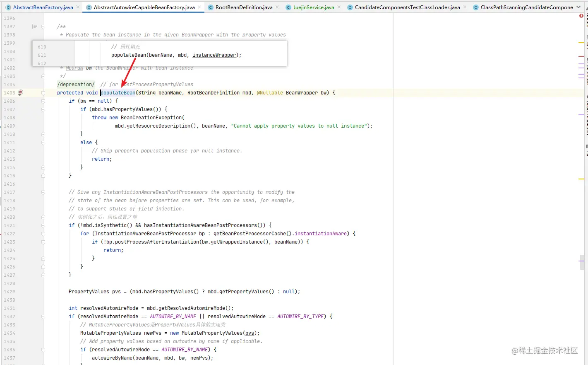The width and height of the screenshot is (588, 365).
Task: Open the RootBeanDefinition.java tab
Action: pyautogui.click(x=244, y=7)
